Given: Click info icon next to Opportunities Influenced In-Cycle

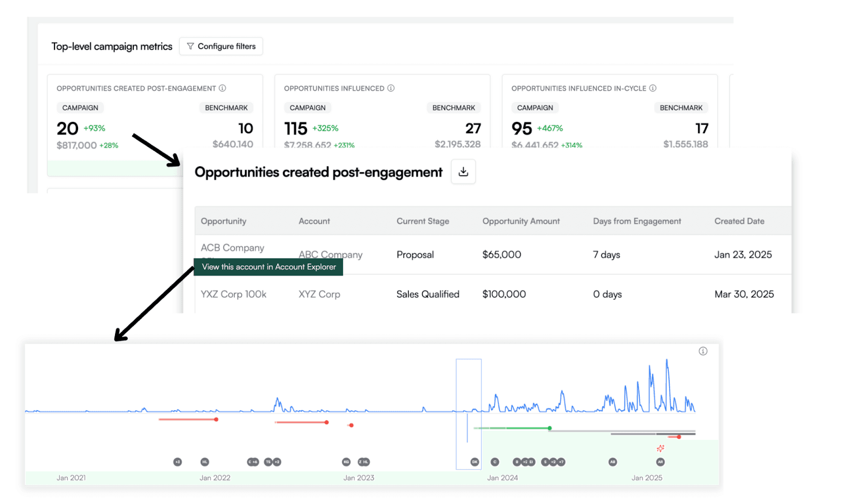Looking at the screenshot, I should (x=653, y=88).
